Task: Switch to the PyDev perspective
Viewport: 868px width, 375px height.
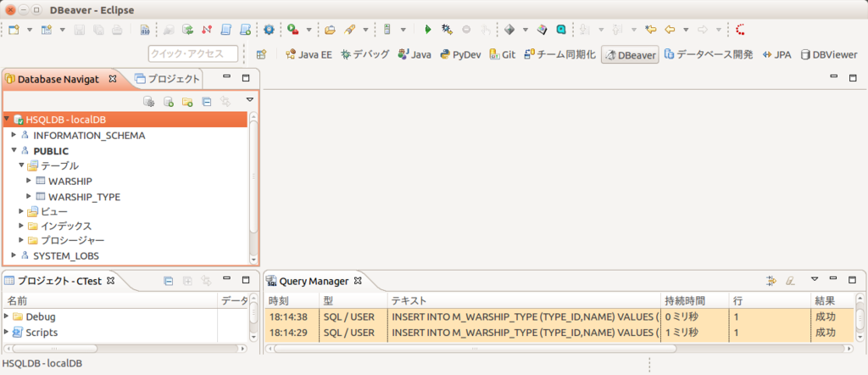Action: tap(460, 54)
